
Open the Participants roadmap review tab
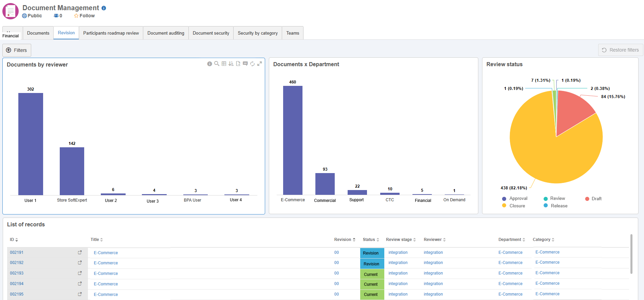[111, 33]
